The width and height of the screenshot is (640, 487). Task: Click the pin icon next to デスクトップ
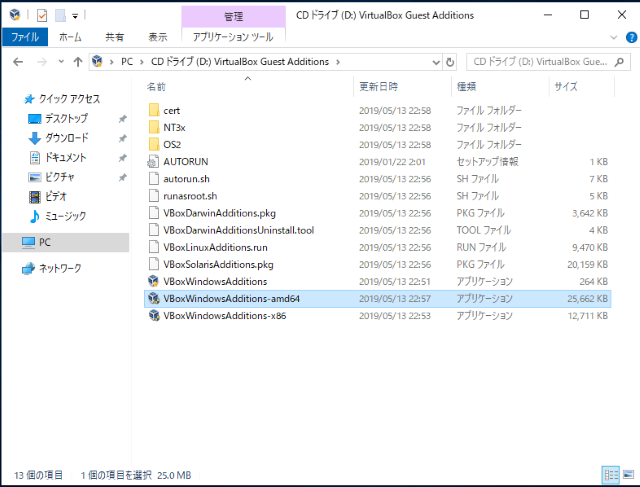click(x=122, y=119)
